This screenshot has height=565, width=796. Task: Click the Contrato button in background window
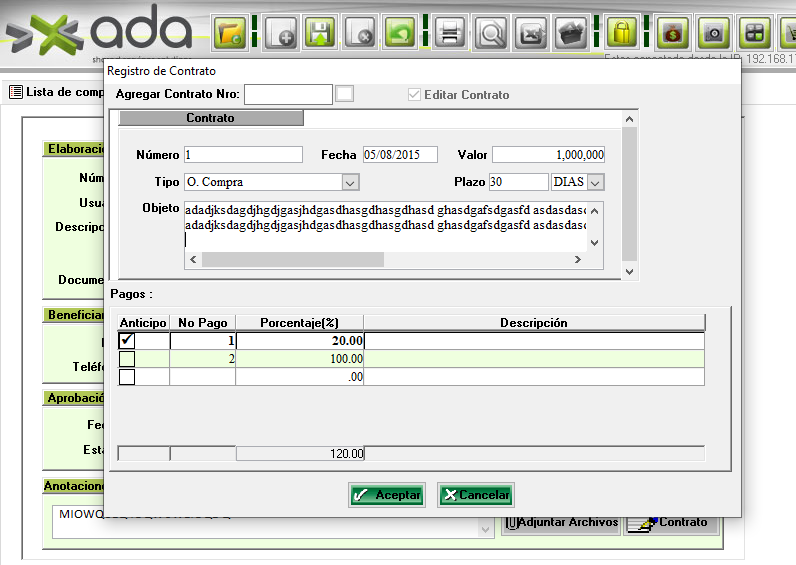671,522
